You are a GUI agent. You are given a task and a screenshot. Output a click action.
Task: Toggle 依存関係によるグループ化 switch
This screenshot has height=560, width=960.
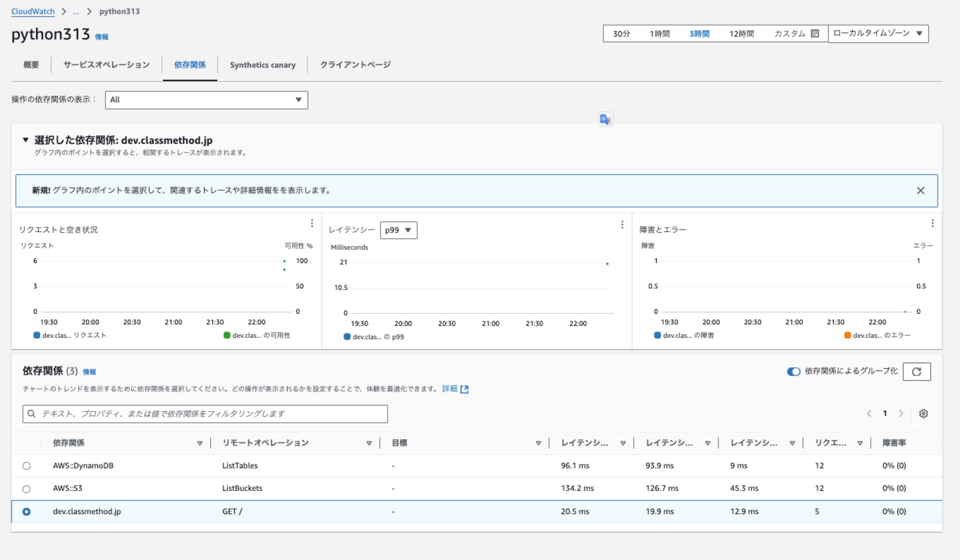point(793,371)
